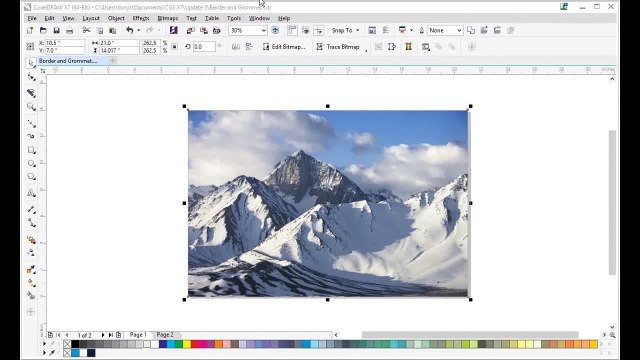Click the Open folder icon
640x360 pixels.
coord(43,30)
